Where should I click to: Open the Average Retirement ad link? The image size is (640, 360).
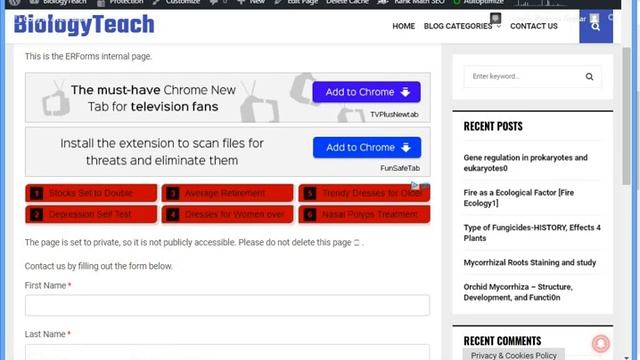(227, 193)
